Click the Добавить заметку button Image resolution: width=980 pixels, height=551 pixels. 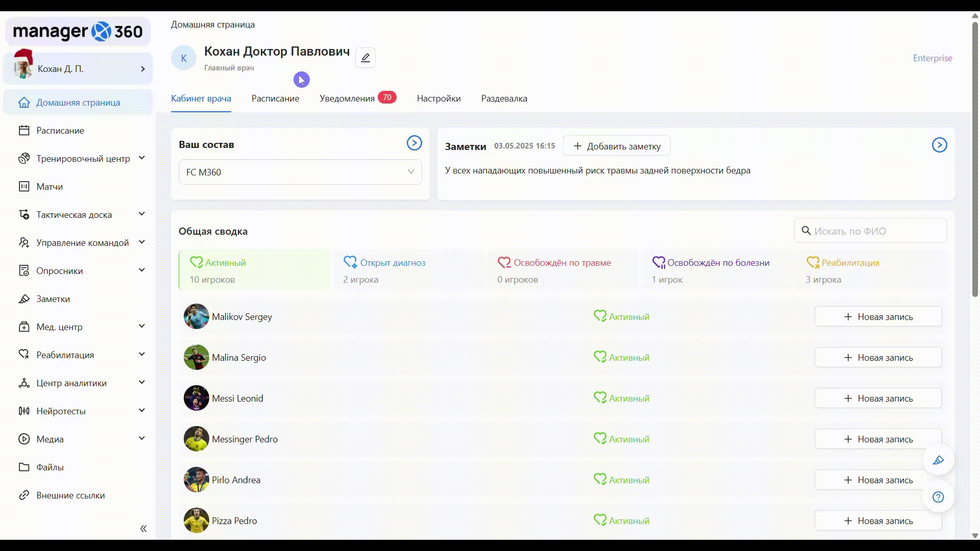[x=617, y=146]
